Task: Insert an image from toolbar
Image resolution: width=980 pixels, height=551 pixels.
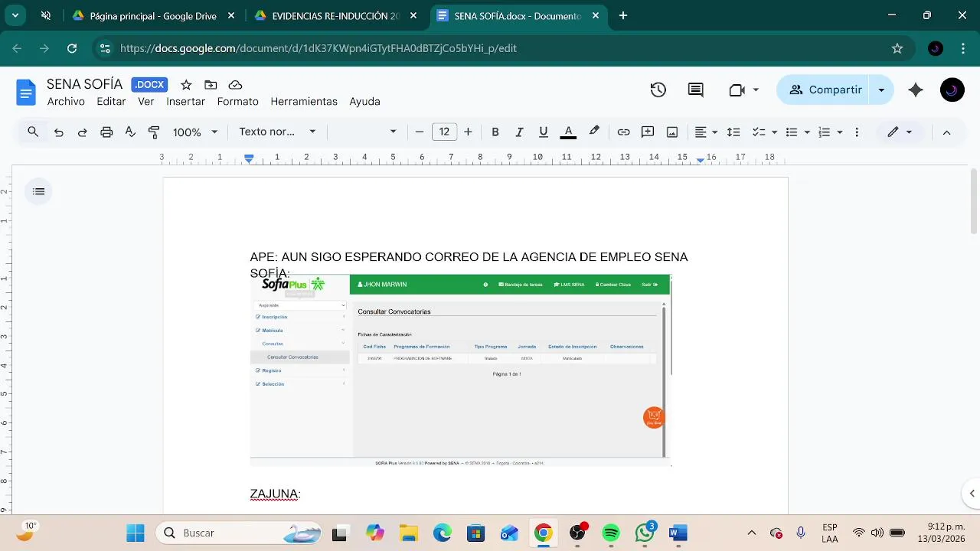Action: (672, 132)
